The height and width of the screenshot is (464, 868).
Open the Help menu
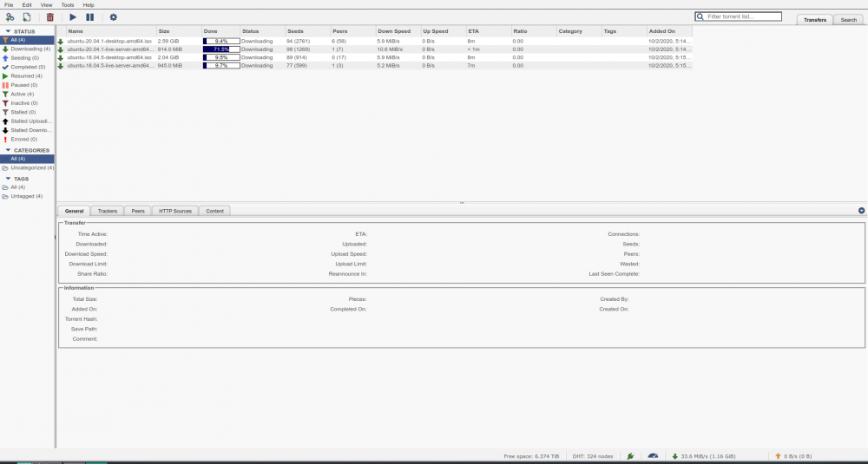tap(89, 5)
